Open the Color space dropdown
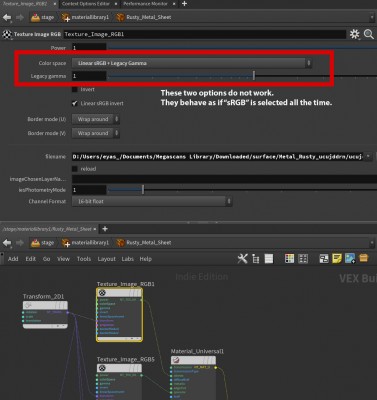Viewport: 377px width, 400px height. point(192,63)
